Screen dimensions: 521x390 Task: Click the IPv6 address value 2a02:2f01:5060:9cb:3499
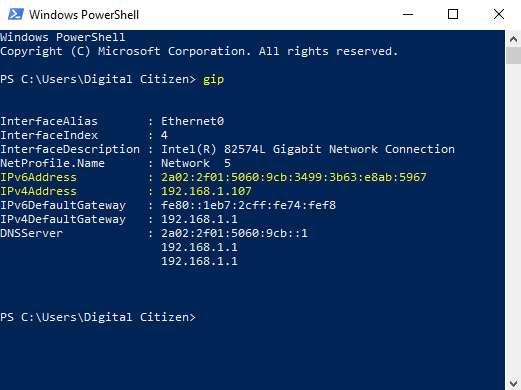[294, 177]
